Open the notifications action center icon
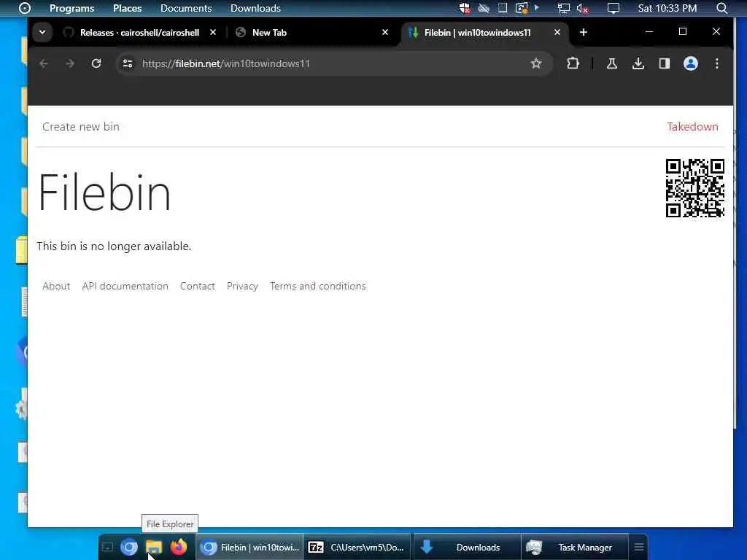Image resolution: width=747 pixels, height=560 pixels. [x=613, y=8]
